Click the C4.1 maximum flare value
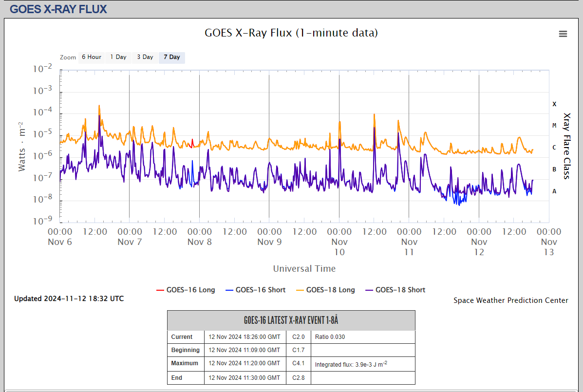583x392 pixels. (298, 363)
